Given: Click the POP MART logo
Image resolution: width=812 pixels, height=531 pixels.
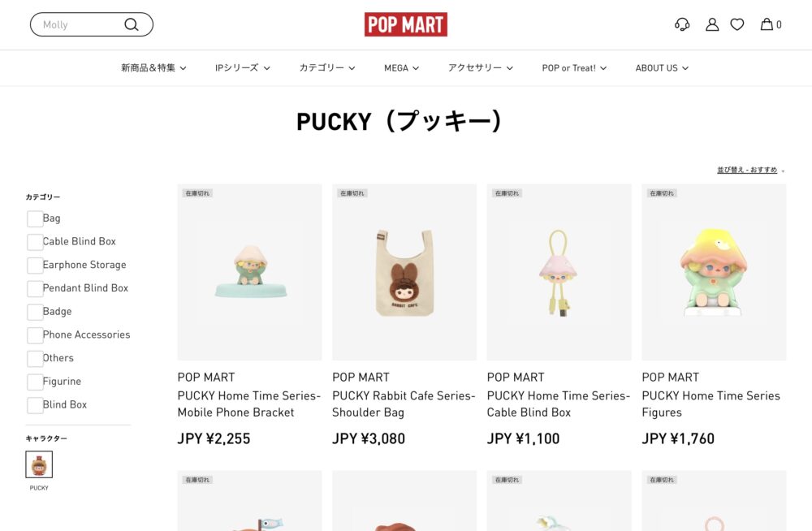Looking at the screenshot, I should [406, 24].
